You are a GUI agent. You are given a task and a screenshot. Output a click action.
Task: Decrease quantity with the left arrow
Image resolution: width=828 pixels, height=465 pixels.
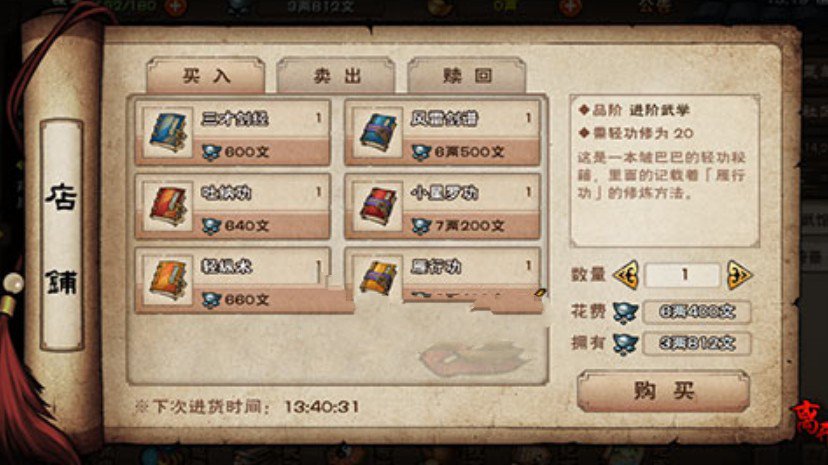click(x=626, y=275)
